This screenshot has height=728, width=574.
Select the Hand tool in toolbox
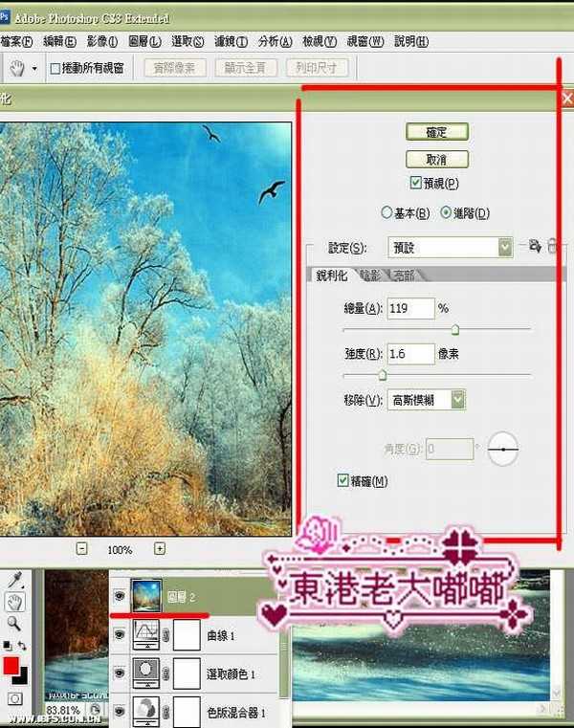point(15,603)
